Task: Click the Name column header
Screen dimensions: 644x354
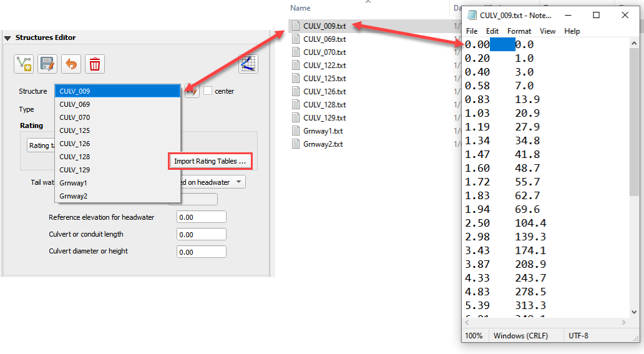Action: pyautogui.click(x=300, y=8)
